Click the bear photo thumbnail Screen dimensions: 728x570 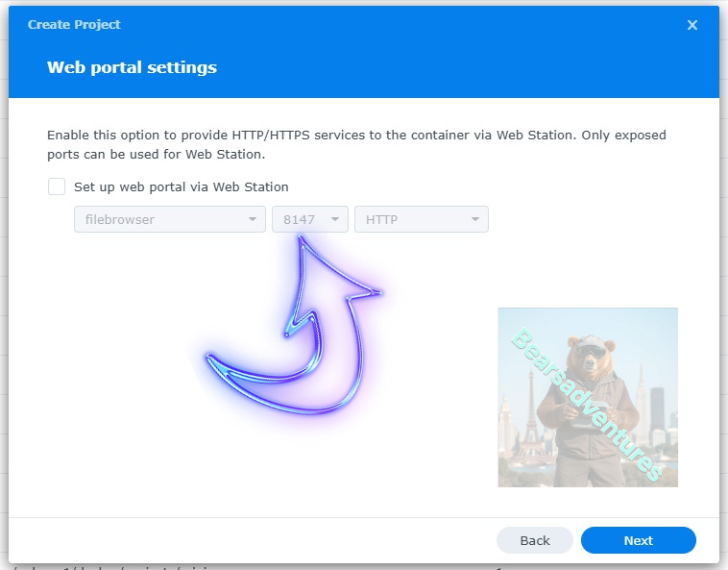(x=587, y=397)
